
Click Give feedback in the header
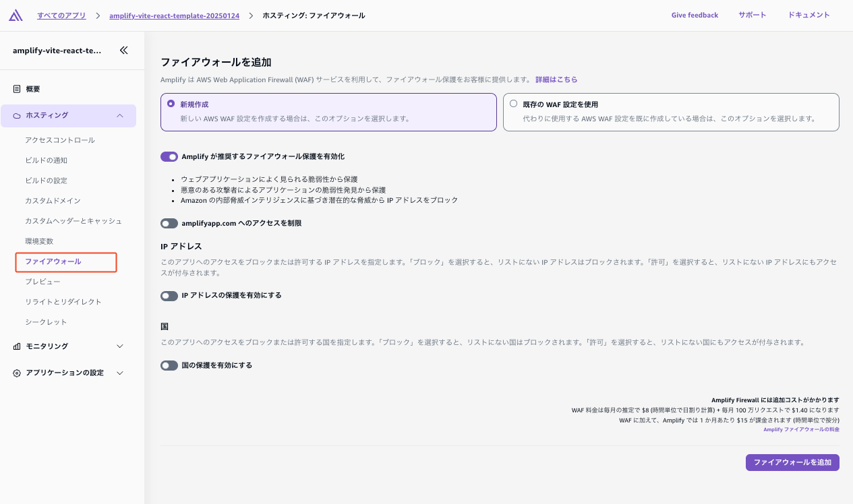pyautogui.click(x=695, y=15)
